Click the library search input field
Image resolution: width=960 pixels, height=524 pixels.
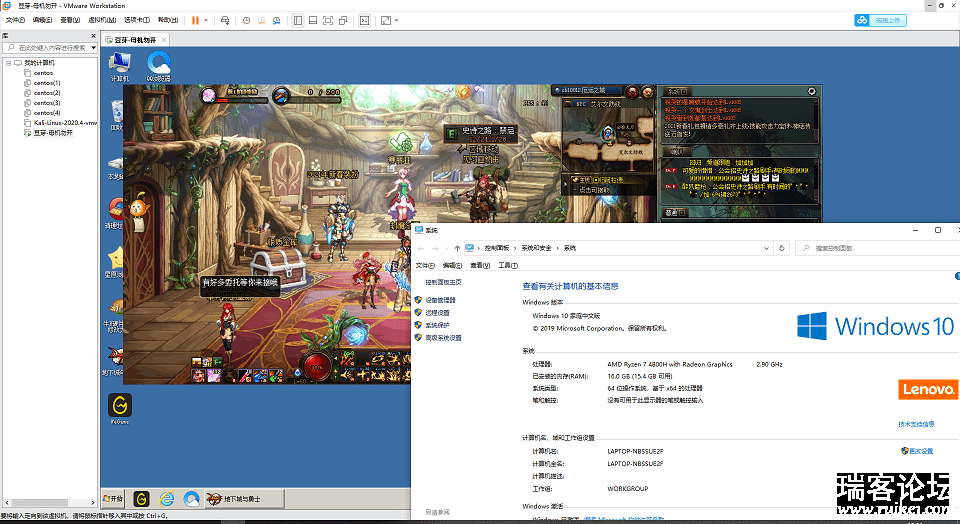46,48
